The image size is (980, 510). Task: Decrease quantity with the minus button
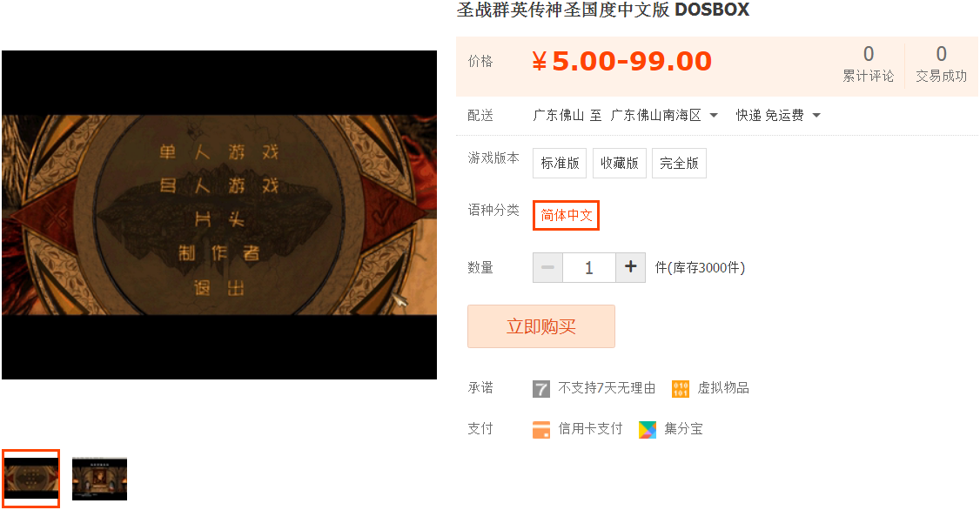547,267
